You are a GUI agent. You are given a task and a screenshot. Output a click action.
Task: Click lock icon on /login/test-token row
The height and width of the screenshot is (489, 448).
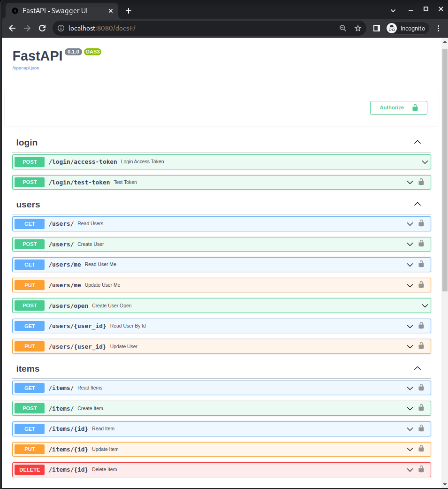(421, 182)
